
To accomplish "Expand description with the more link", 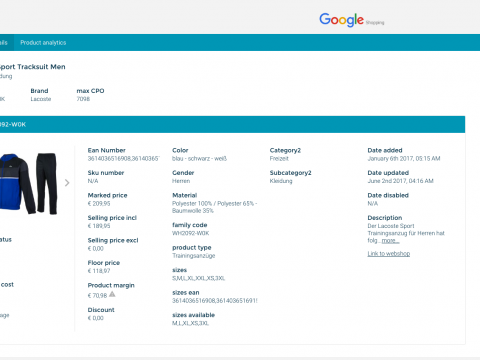I will pyautogui.click(x=390, y=241).
